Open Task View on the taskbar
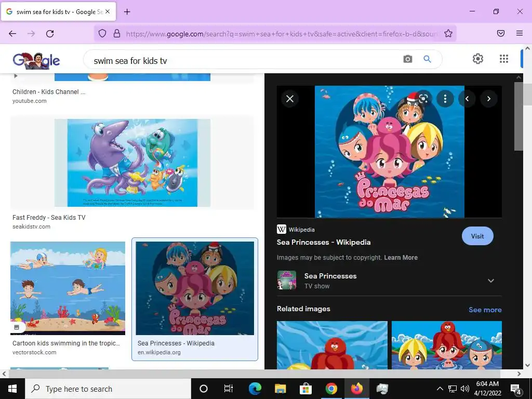 point(229,389)
